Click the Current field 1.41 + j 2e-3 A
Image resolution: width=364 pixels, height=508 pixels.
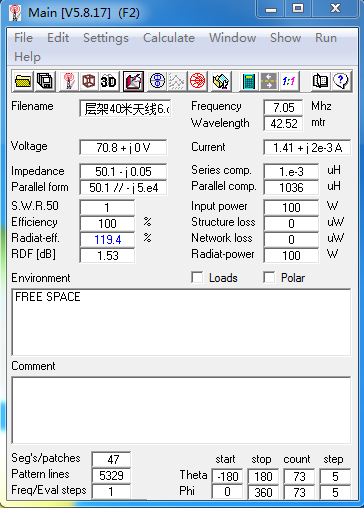(x=307, y=147)
